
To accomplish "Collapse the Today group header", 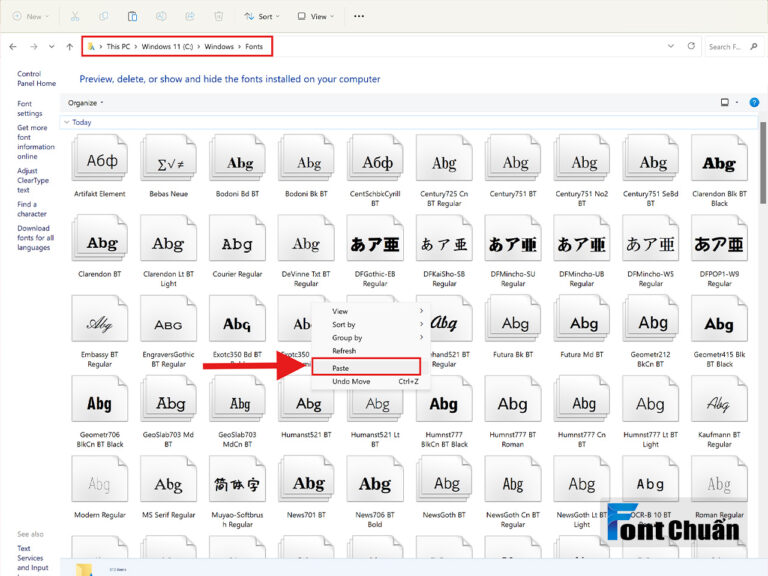I will 78,122.
